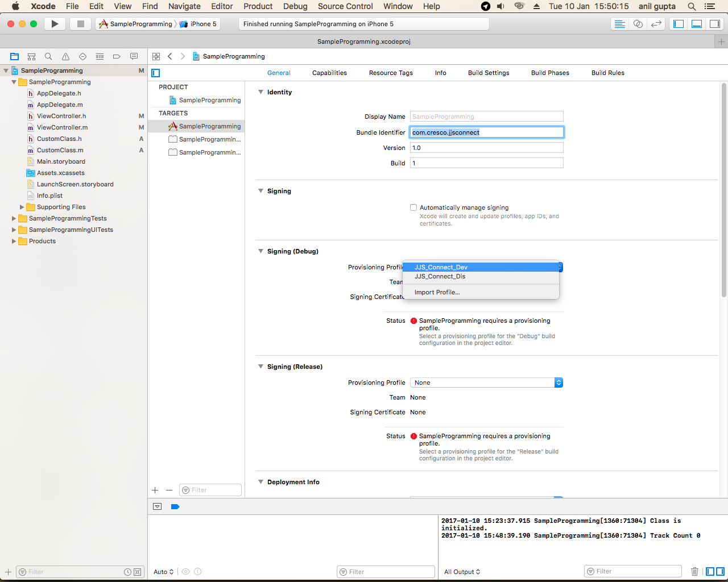Expand the Products group
This screenshot has width=728, height=582.
coord(14,241)
